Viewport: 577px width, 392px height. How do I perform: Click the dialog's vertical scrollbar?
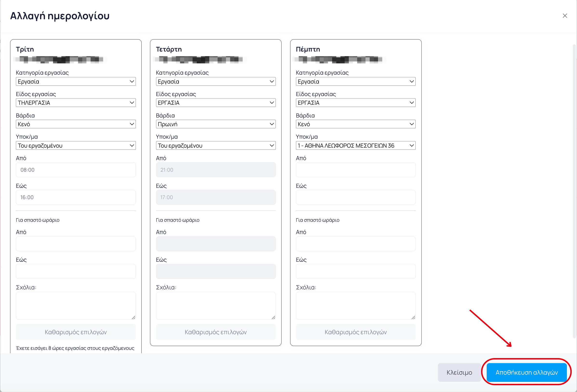pos(574,191)
